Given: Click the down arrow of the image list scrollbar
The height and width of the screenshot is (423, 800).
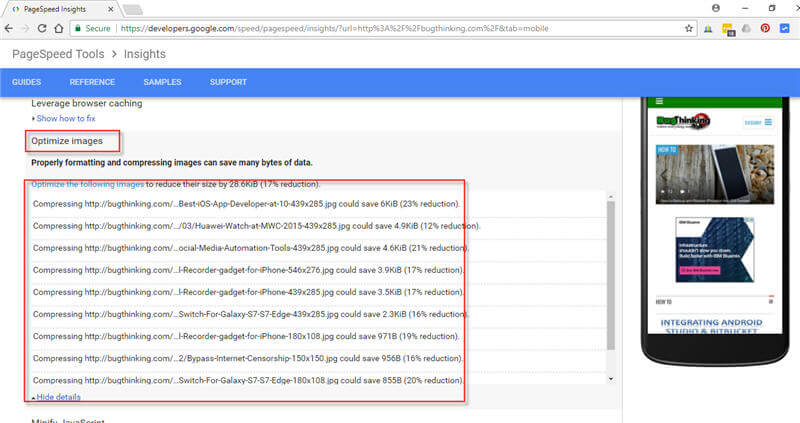Looking at the screenshot, I should click(x=611, y=379).
